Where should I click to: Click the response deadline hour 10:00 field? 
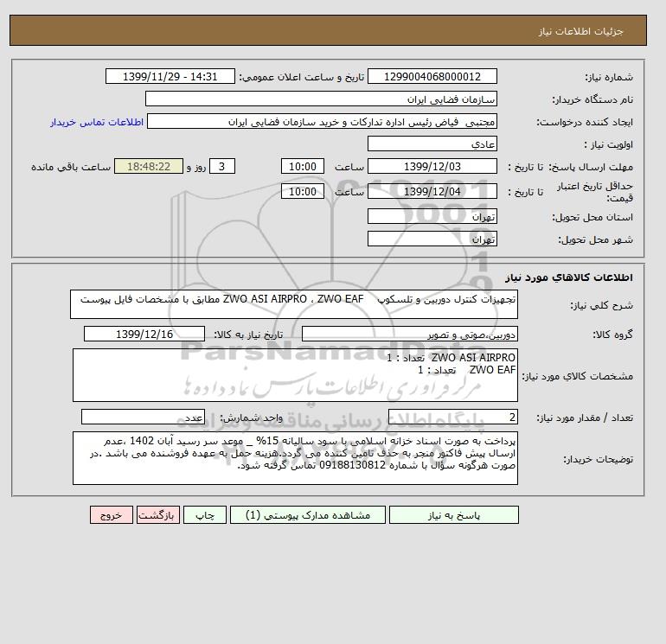[x=303, y=167]
